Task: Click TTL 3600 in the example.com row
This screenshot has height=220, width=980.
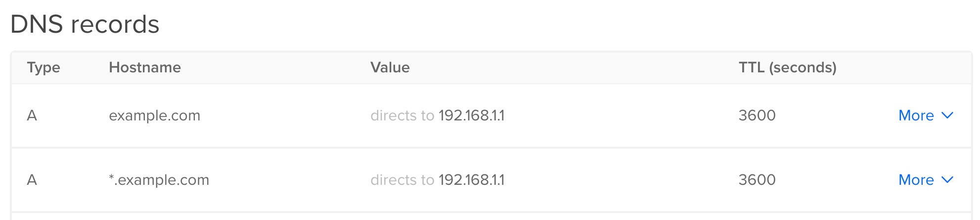Action: tap(757, 115)
